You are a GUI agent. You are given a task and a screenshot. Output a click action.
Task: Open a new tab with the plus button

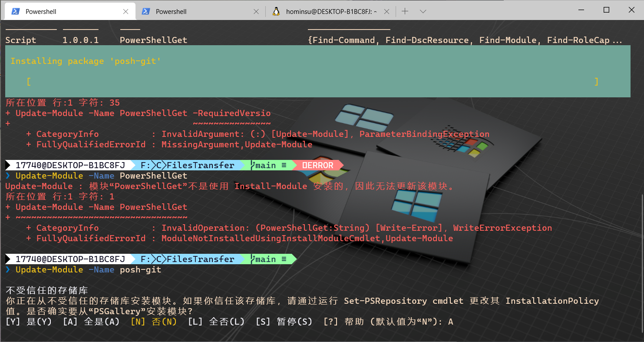pyautogui.click(x=405, y=11)
